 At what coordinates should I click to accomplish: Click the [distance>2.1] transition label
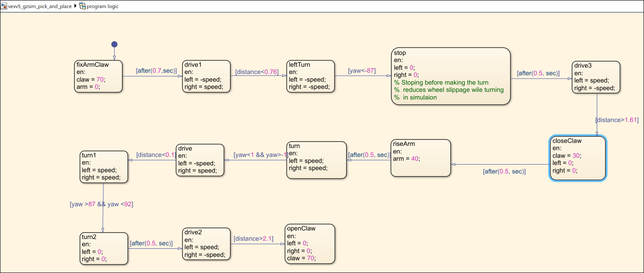[253, 238]
